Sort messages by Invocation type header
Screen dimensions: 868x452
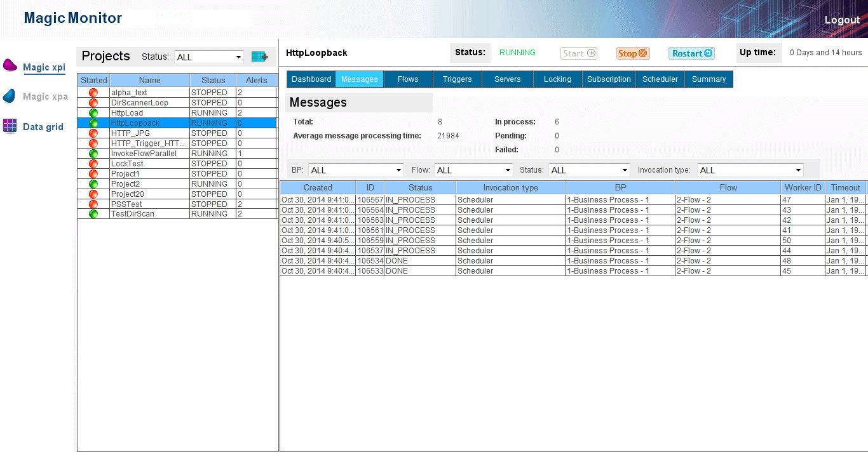[510, 188]
